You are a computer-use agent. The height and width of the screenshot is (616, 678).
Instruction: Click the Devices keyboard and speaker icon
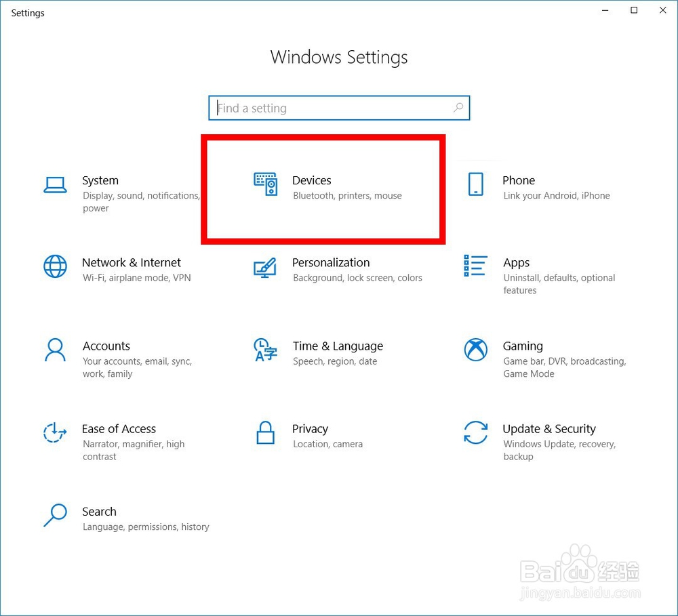pyautogui.click(x=266, y=184)
